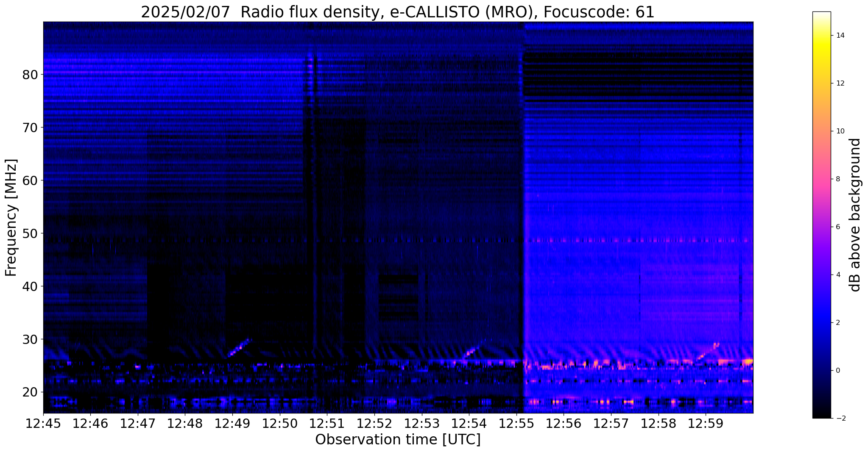Select the 12:49 time tick label
Image resolution: width=868 pixels, height=452 pixels.
click(232, 424)
